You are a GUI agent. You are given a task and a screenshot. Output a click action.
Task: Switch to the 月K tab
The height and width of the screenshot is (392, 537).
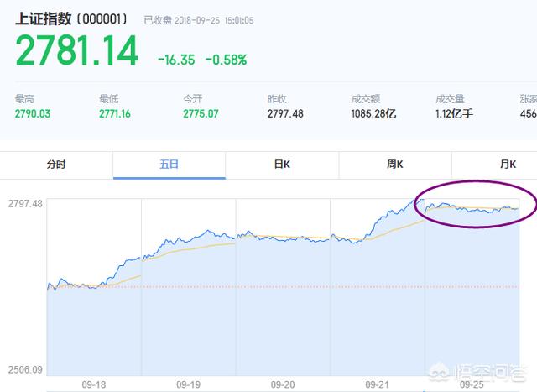[x=508, y=165]
